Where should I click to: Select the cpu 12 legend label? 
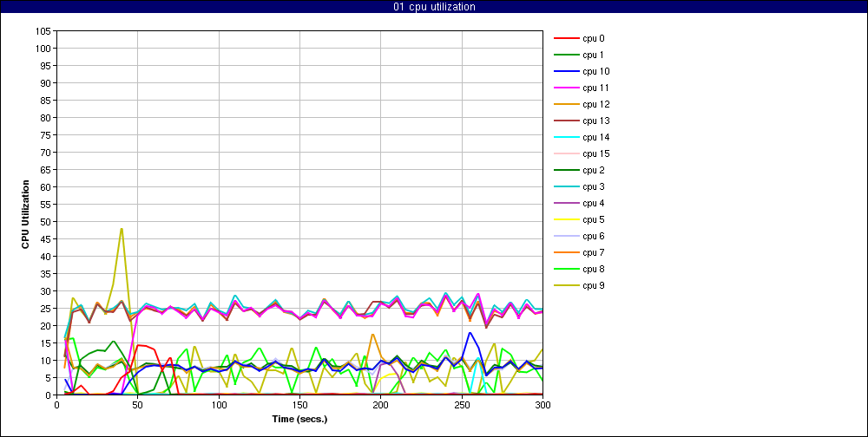tap(596, 105)
